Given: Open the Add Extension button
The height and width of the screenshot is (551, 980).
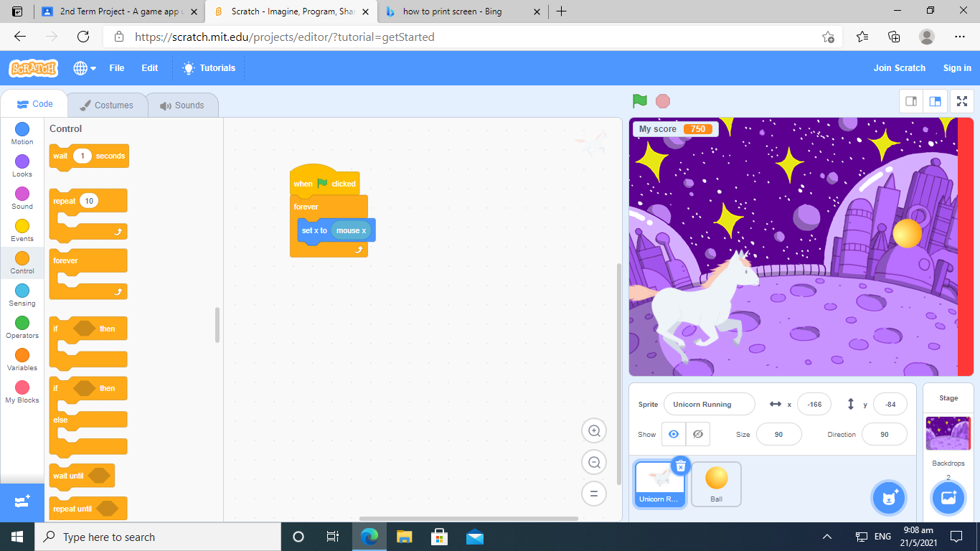Looking at the screenshot, I should click(22, 501).
